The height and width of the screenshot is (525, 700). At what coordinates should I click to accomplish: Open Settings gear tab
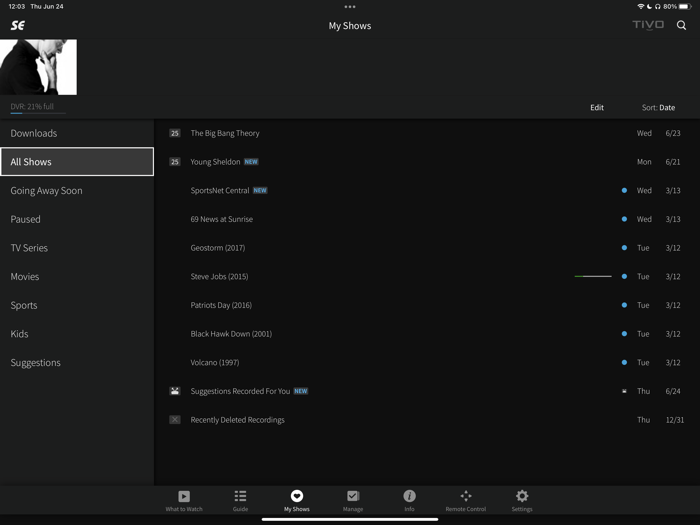click(x=522, y=500)
